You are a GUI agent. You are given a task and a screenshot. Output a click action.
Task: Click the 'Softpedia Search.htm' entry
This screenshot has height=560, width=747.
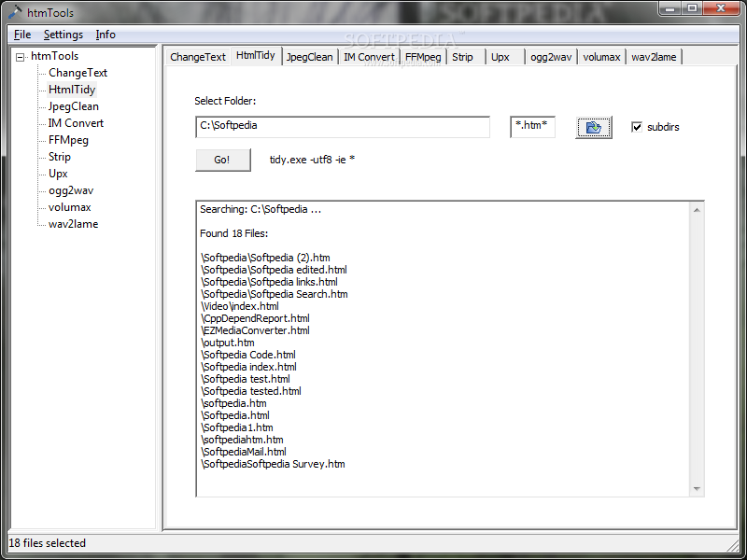coord(275,294)
